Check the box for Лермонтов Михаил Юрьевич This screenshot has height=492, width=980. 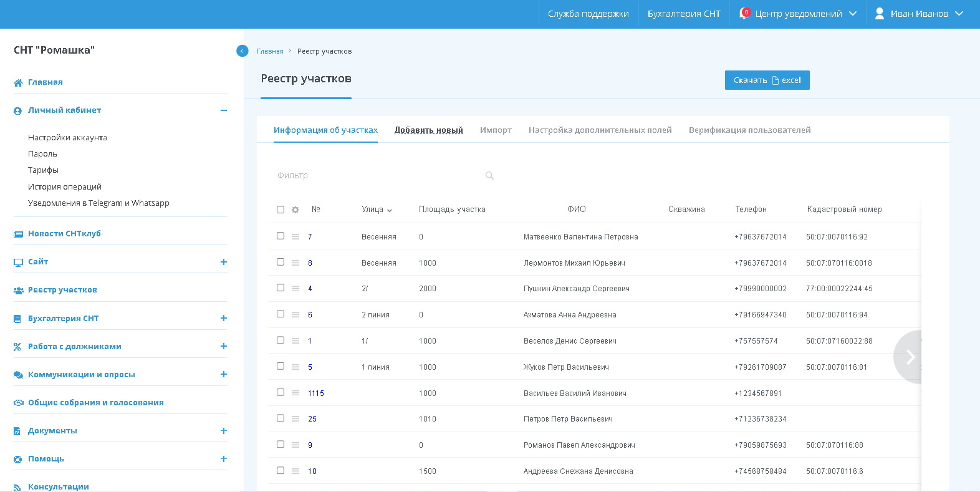(281, 262)
